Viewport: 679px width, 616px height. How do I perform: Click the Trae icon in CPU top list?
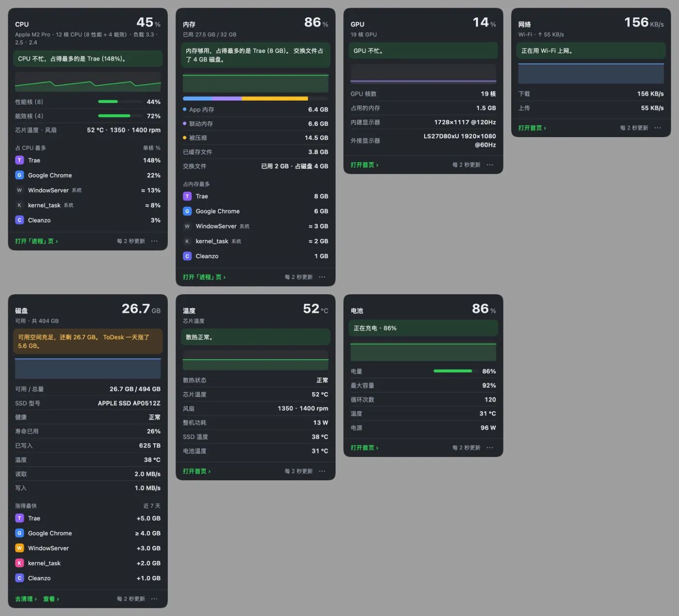coord(19,160)
